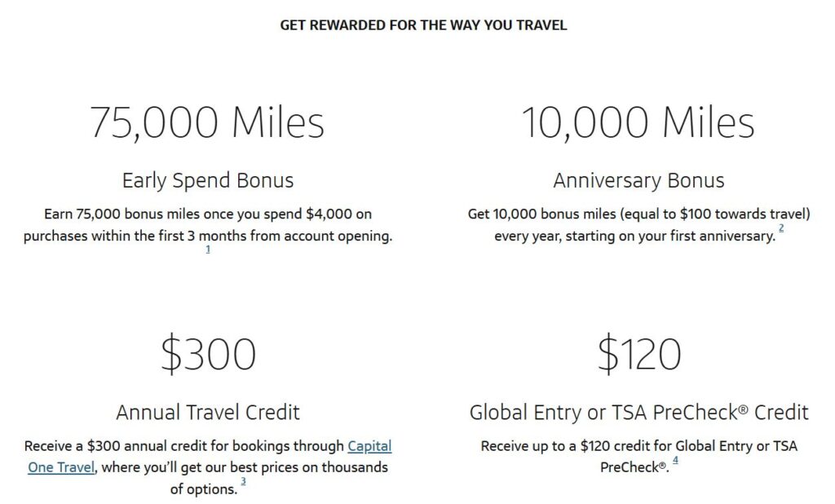Open footnote 4 after TSA PreCheck description
The image size is (835, 504).
(676, 461)
